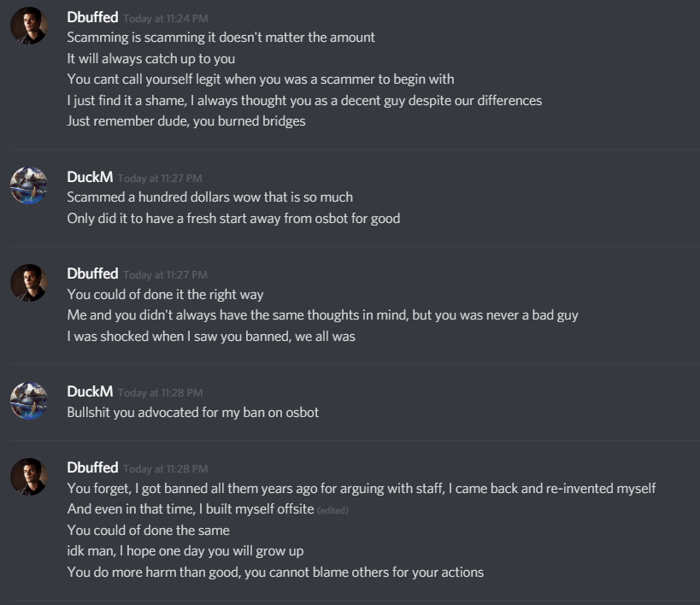Select the DuckM username at 11:28 PM

tap(90, 391)
